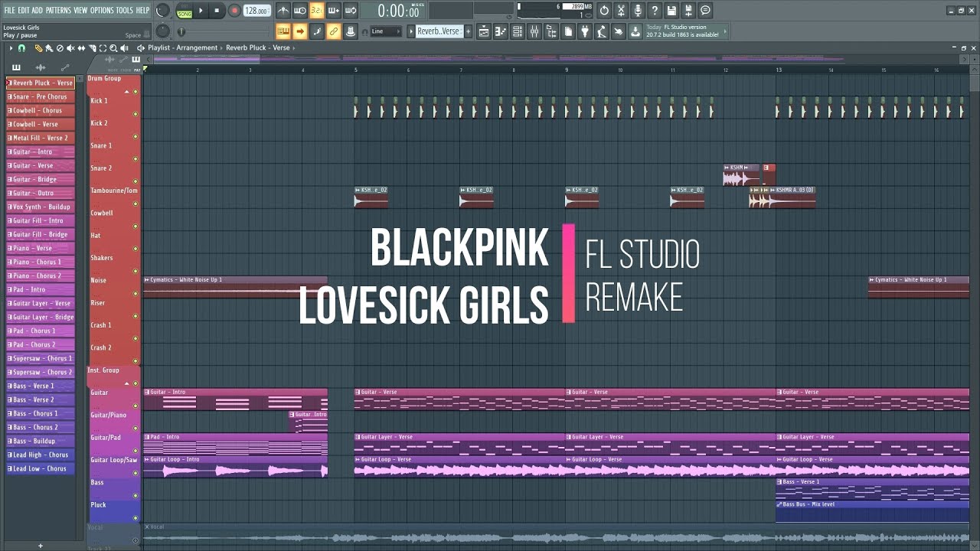The width and height of the screenshot is (980, 551).
Task: Select the Slice tool in playlist toolbar
Action: pyautogui.click(x=92, y=48)
